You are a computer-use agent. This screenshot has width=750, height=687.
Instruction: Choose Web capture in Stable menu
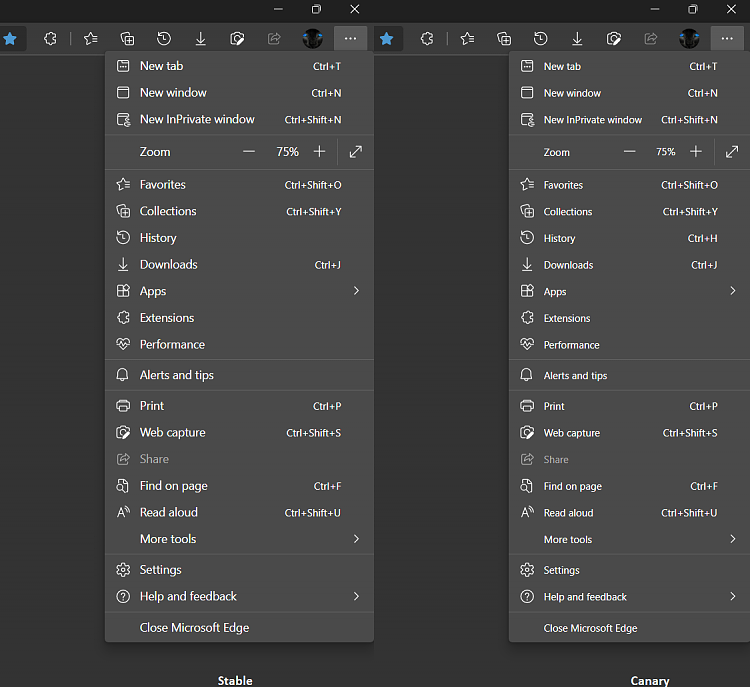pyautogui.click(x=239, y=432)
